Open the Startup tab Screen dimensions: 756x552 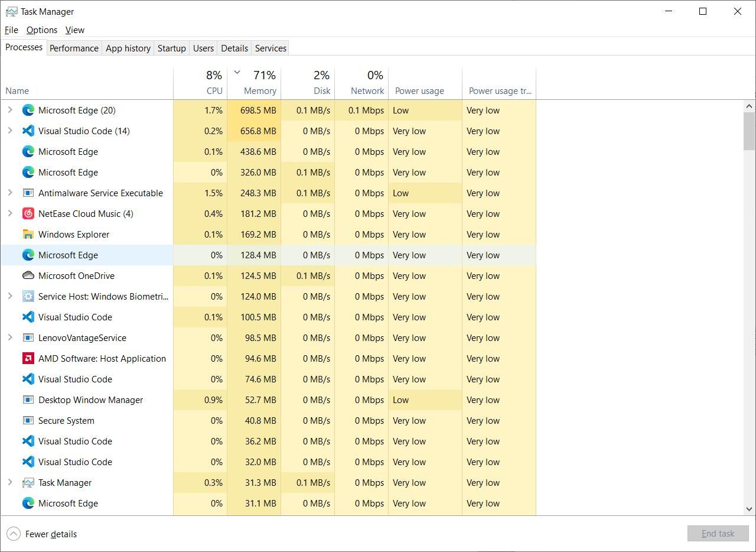click(171, 48)
